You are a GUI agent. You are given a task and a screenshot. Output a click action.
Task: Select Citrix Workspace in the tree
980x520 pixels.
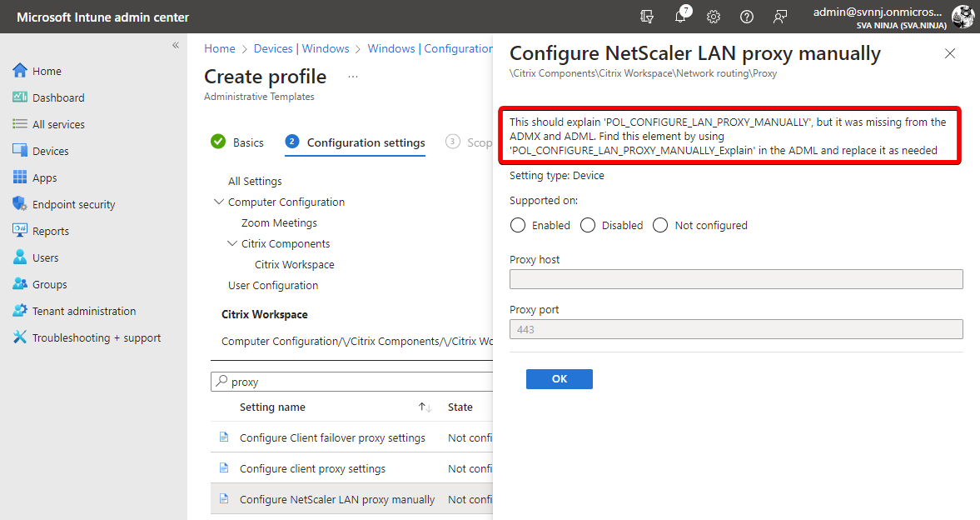(x=295, y=264)
